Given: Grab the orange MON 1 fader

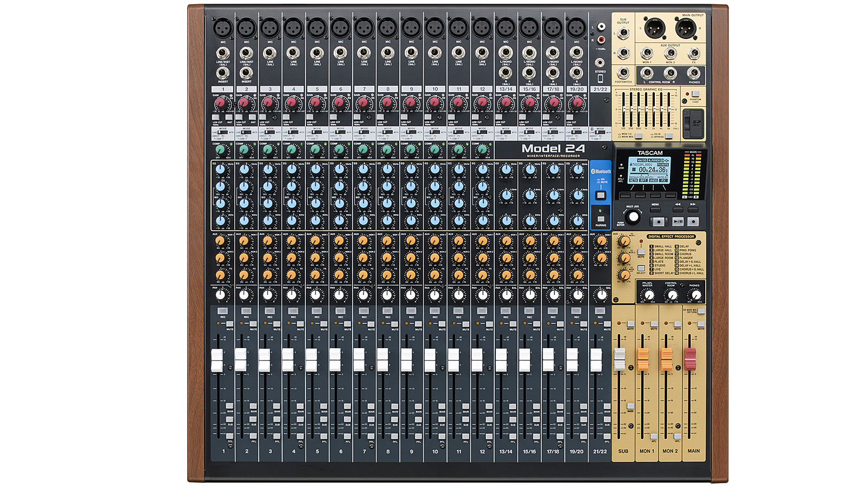Looking at the screenshot, I should (x=643, y=359).
